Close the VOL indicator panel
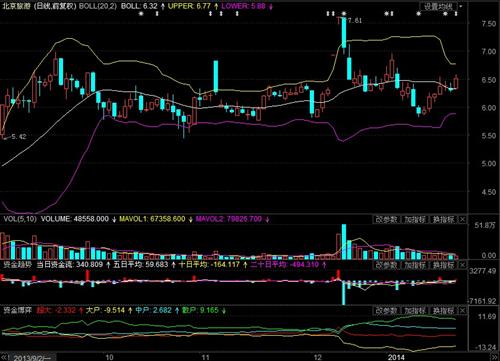The width and height of the screenshot is (500, 361). coord(462,220)
